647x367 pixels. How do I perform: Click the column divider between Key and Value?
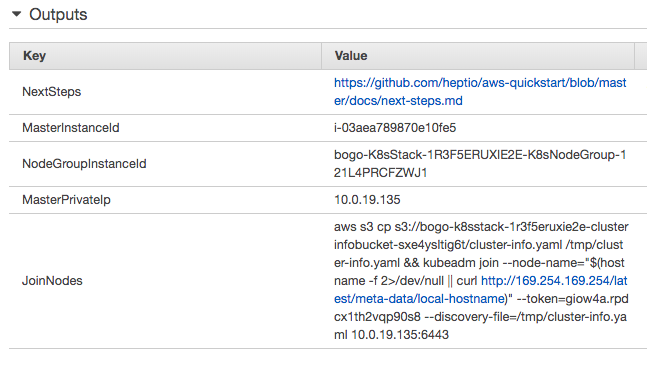click(321, 56)
